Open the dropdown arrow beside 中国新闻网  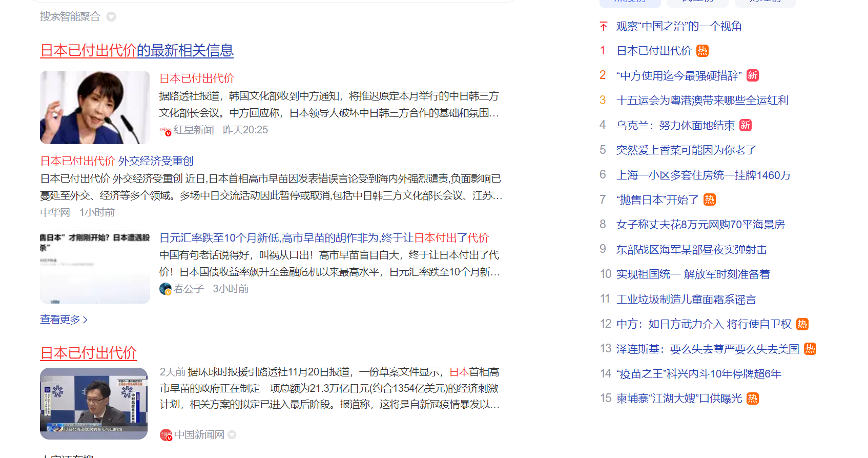tap(232, 435)
